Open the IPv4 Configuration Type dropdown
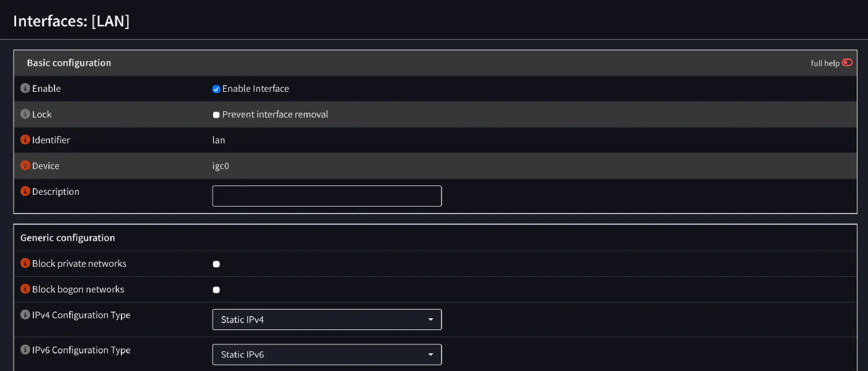 327,320
